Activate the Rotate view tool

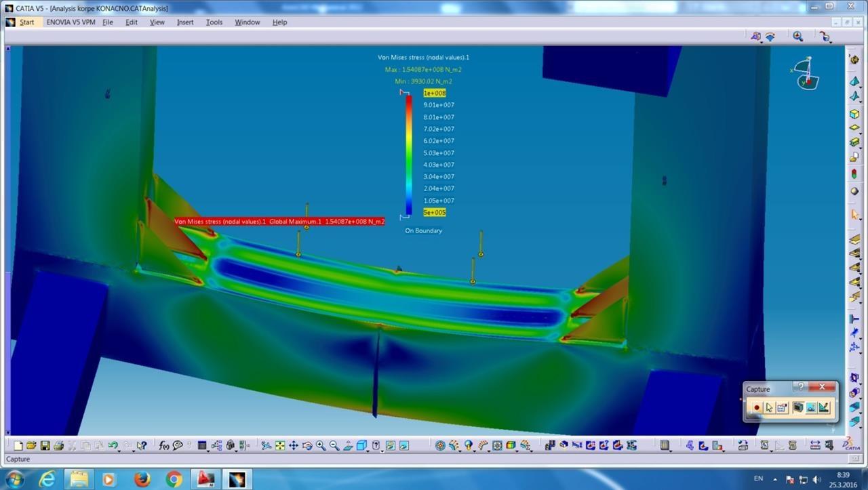[x=307, y=445]
